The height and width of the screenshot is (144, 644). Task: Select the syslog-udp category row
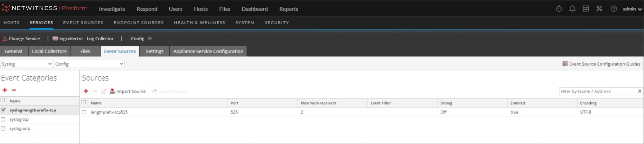[40, 128]
